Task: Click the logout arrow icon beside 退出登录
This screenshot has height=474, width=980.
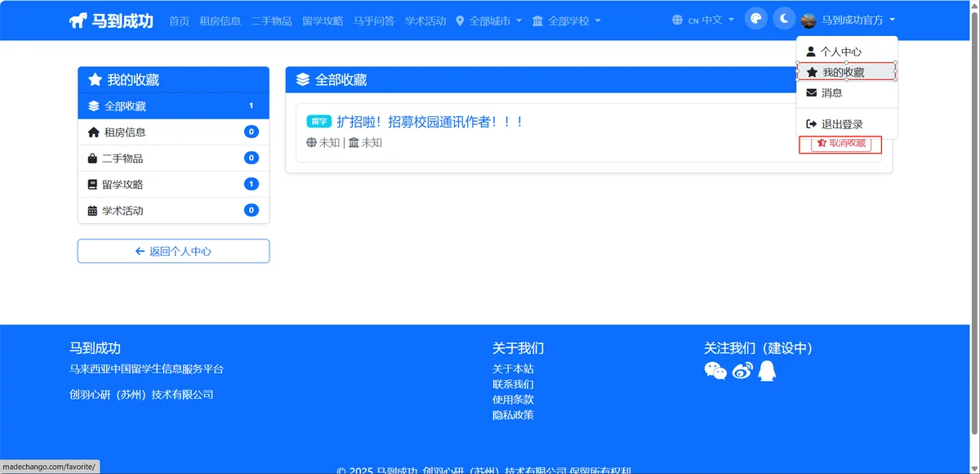Action: (811, 124)
